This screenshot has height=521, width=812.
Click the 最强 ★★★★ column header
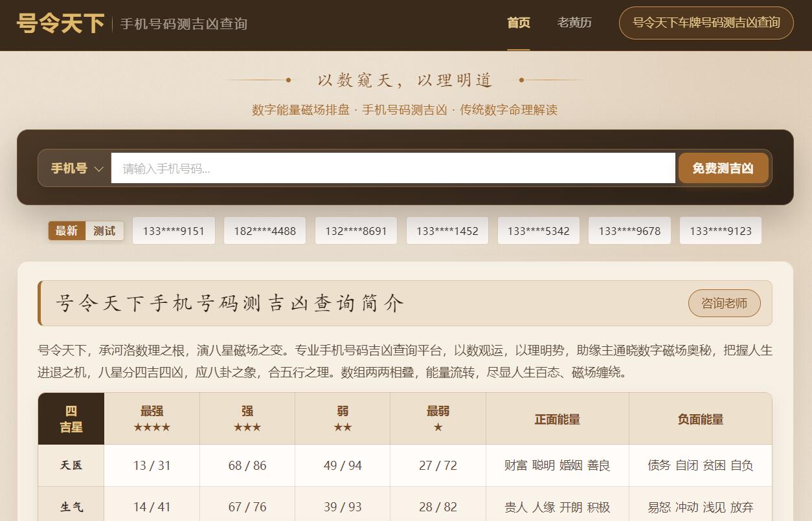(x=152, y=419)
